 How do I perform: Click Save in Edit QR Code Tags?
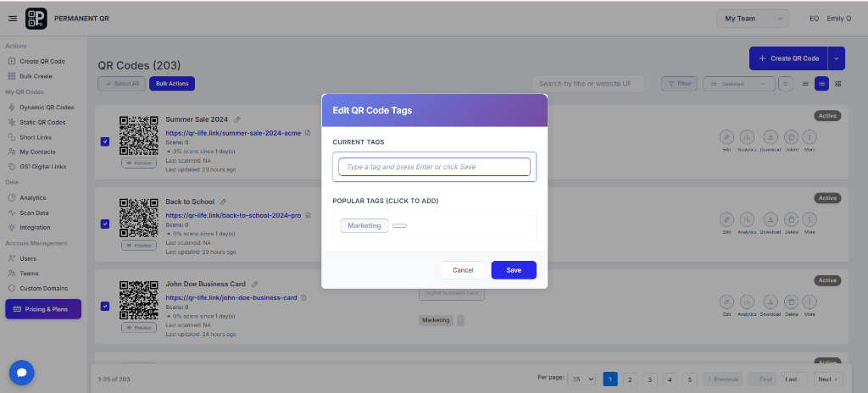click(x=514, y=270)
